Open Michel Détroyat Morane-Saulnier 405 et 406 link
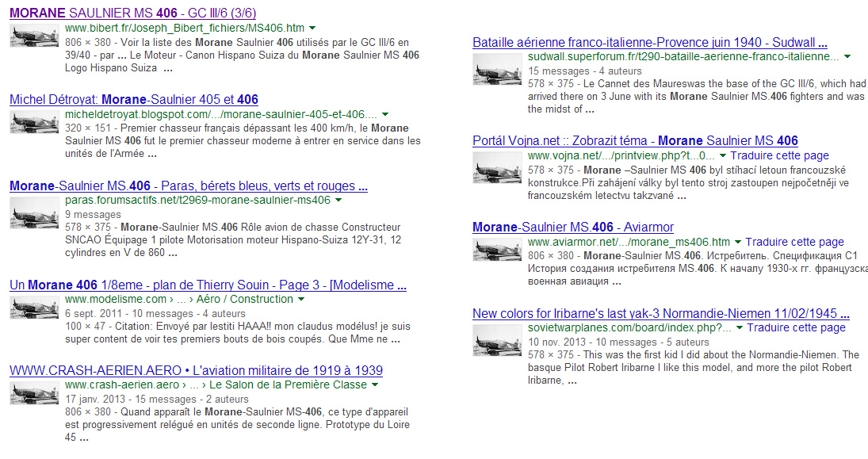 pyautogui.click(x=134, y=100)
